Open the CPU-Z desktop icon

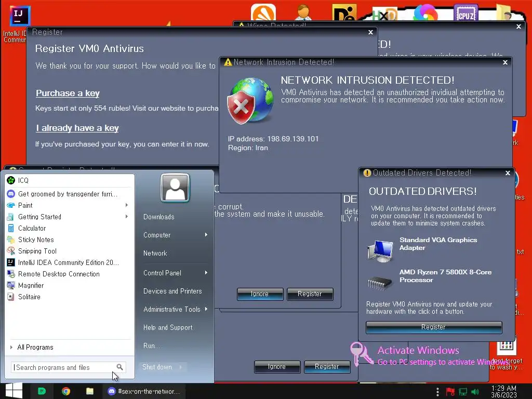coord(465,13)
